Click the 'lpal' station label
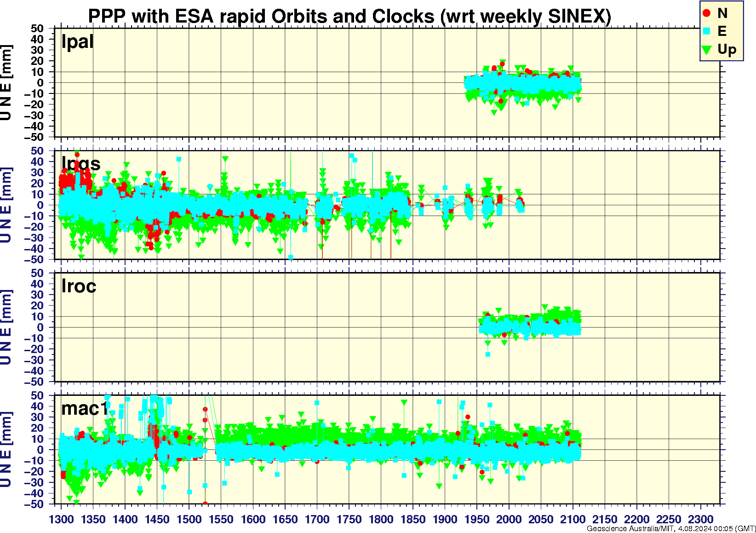The height and width of the screenshot is (533, 756). click(78, 42)
